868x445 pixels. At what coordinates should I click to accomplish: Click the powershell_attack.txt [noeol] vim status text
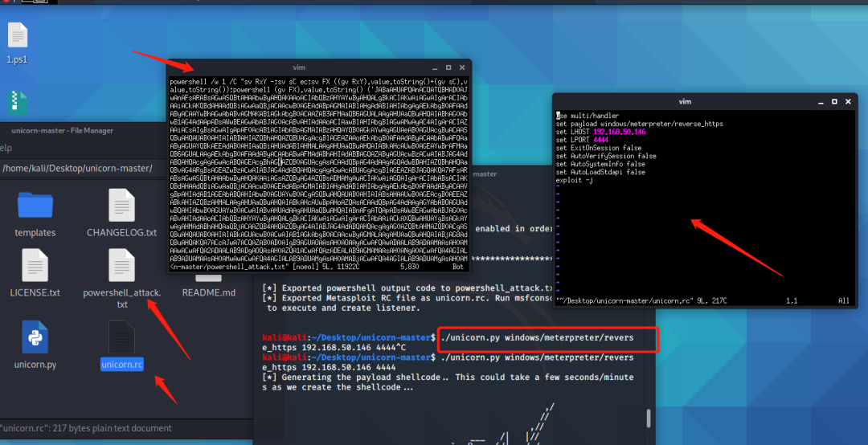(x=264, y=267)
